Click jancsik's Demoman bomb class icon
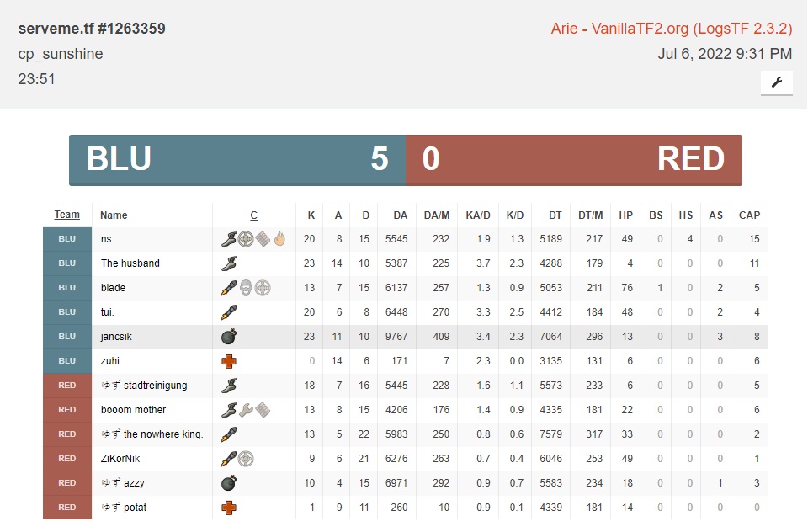 click(228, 337)
